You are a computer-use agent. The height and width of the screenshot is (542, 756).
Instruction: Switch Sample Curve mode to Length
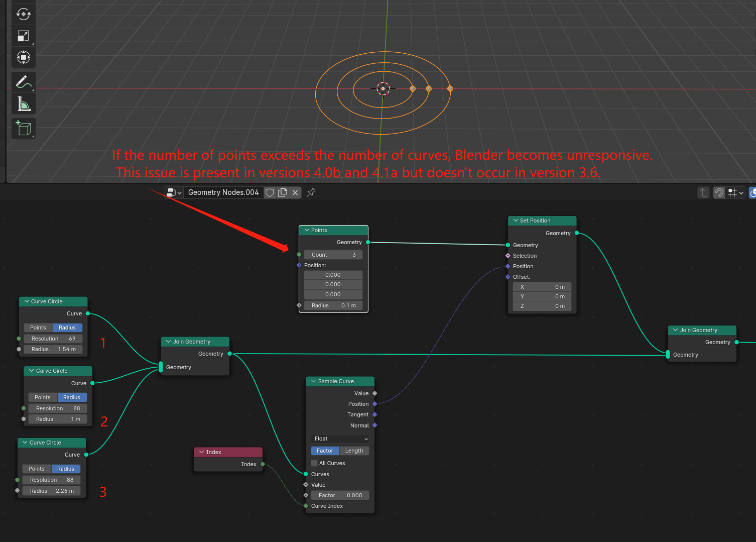[354, 451]
